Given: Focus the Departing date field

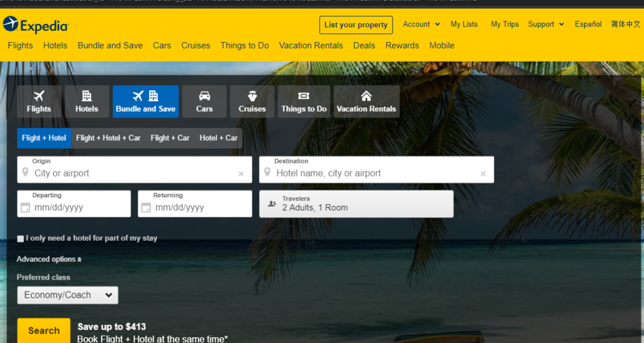Looking at the screenshot, I should pyautogui.click(x=74, y=204).
